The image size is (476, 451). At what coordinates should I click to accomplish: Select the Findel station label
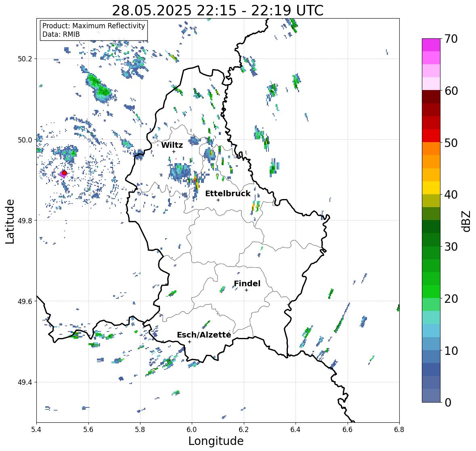click(247, 283)
